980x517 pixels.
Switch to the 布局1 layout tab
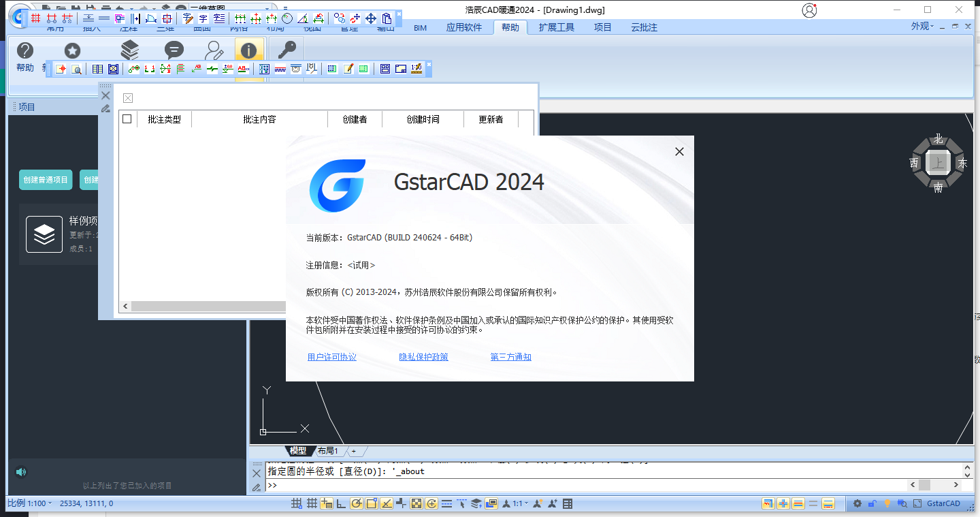328,451
